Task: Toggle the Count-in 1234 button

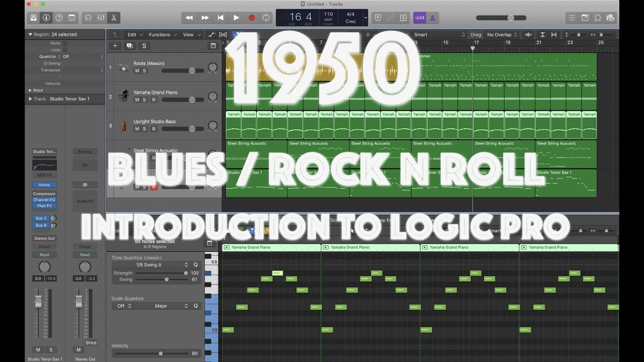Action: [419, 18]
